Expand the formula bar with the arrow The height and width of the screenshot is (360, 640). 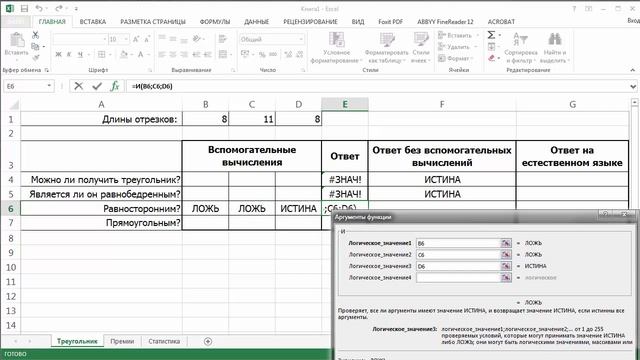point(633,86)
